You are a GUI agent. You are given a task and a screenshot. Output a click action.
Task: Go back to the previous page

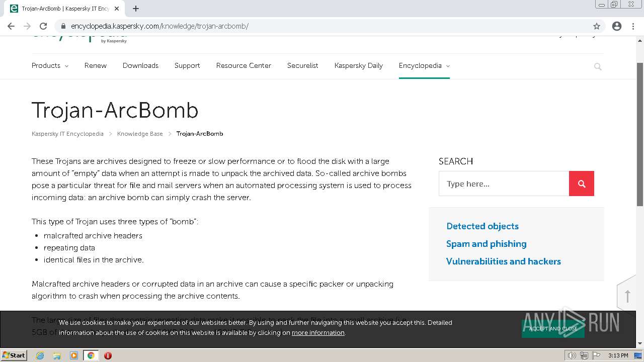click(11, 26)
